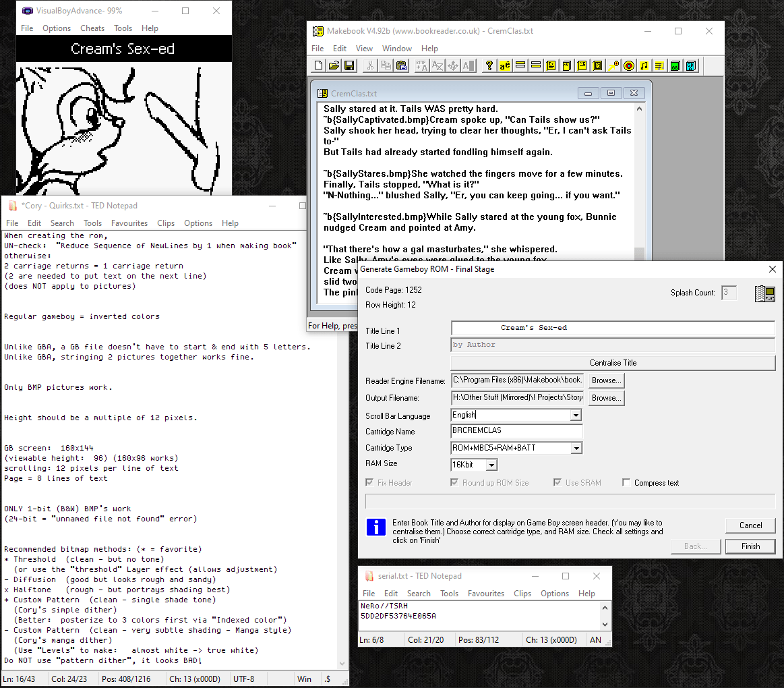Click the yellow music note toolbar icon

(x=644, y=65)
